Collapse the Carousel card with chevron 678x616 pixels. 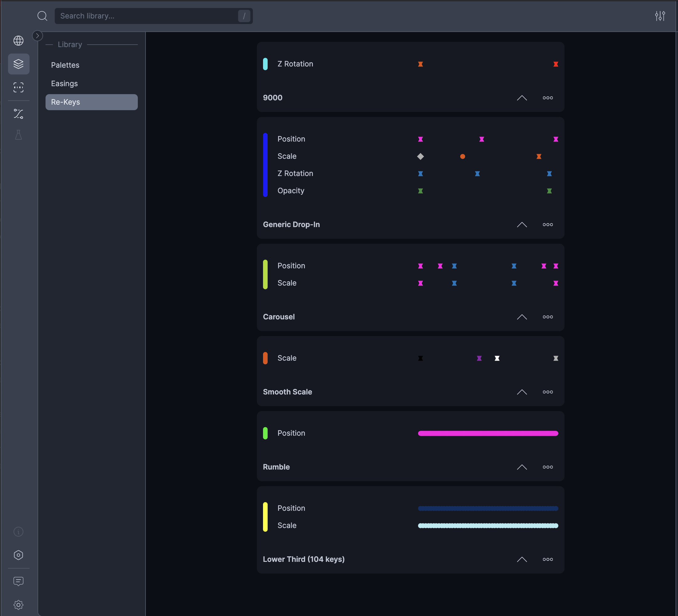pyautogui.click(x=522, y=317)
